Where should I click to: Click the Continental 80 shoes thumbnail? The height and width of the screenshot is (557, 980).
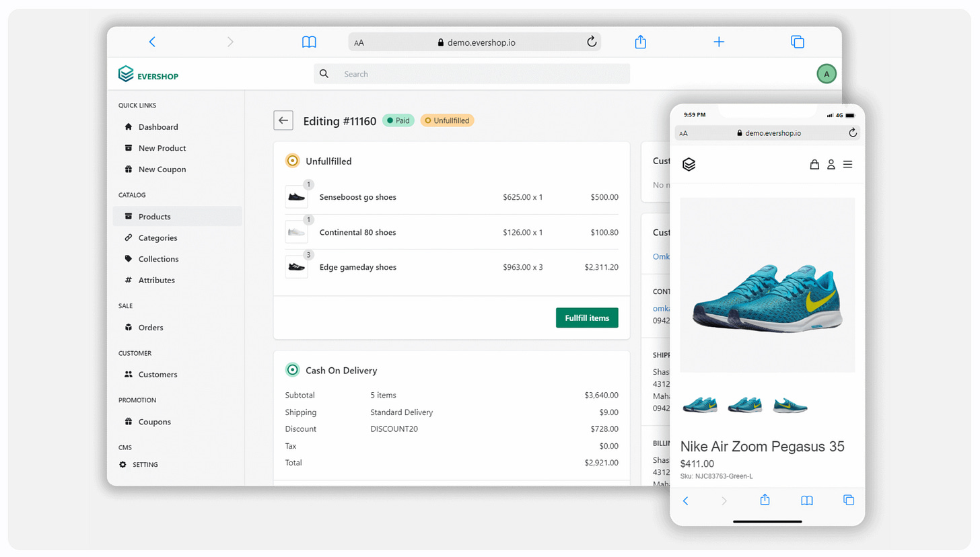[296, 232]
